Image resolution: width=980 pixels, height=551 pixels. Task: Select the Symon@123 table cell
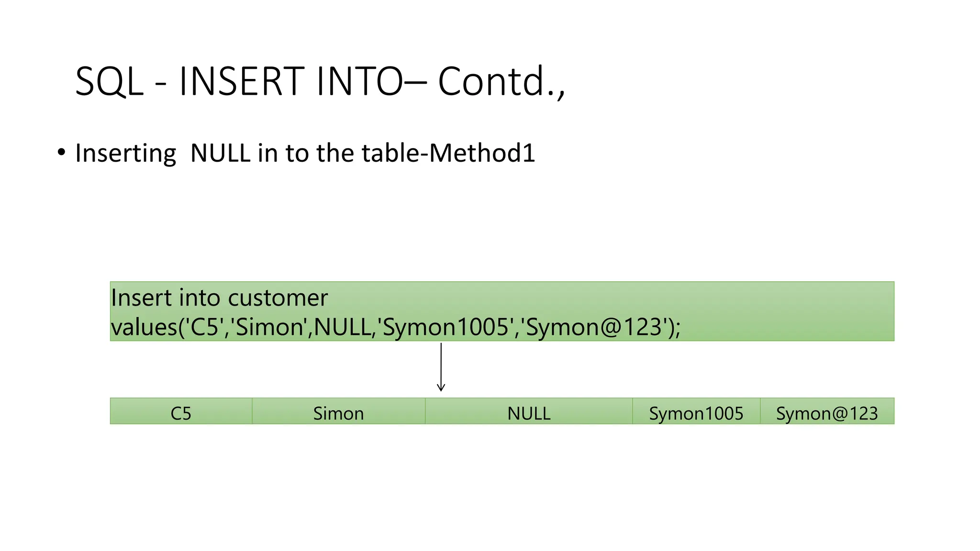point(826,413)
